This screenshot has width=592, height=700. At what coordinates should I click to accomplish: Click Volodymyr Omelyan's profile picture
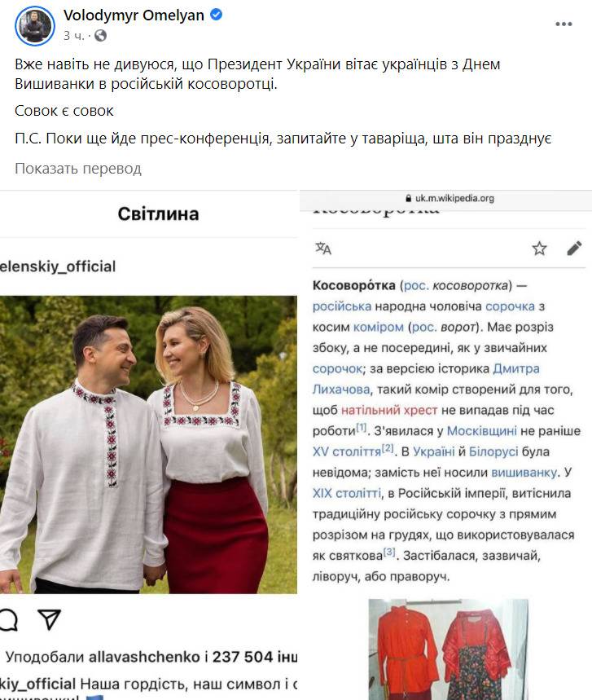point(35,26)
